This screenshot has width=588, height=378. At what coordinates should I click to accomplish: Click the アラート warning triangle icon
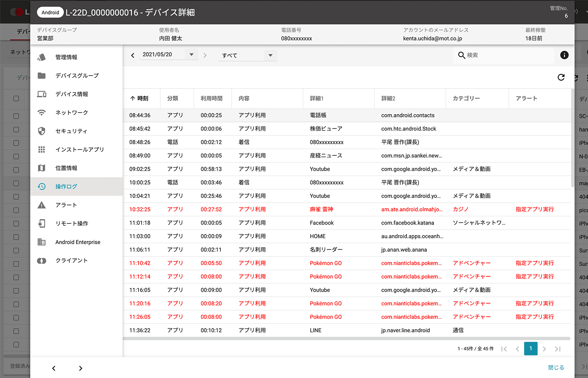tap(41, 205)
